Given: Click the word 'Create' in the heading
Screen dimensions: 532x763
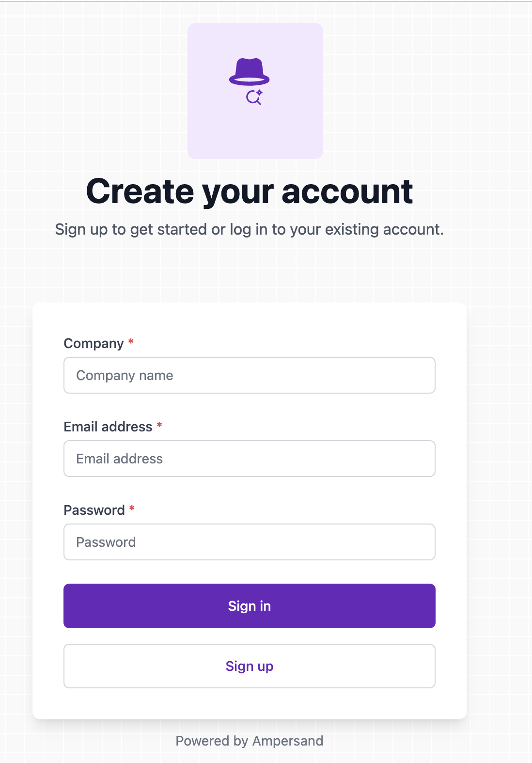Looking at the screenshot, I should [140, 191].
